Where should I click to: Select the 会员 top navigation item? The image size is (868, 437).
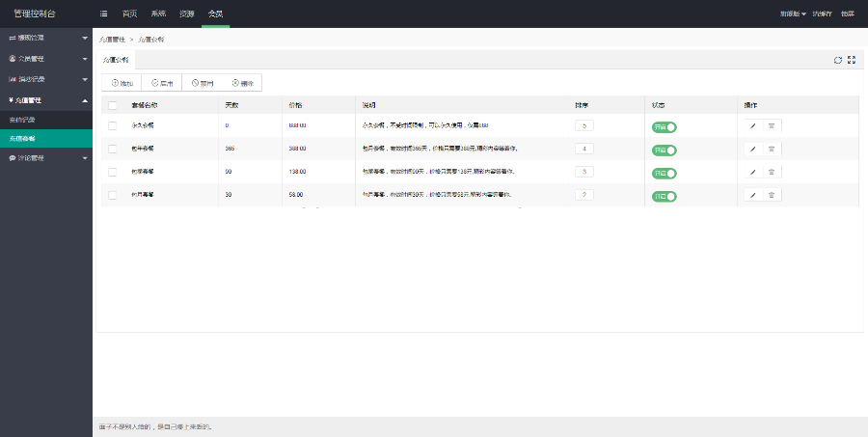pyautogui.click(x=215, y=14)
